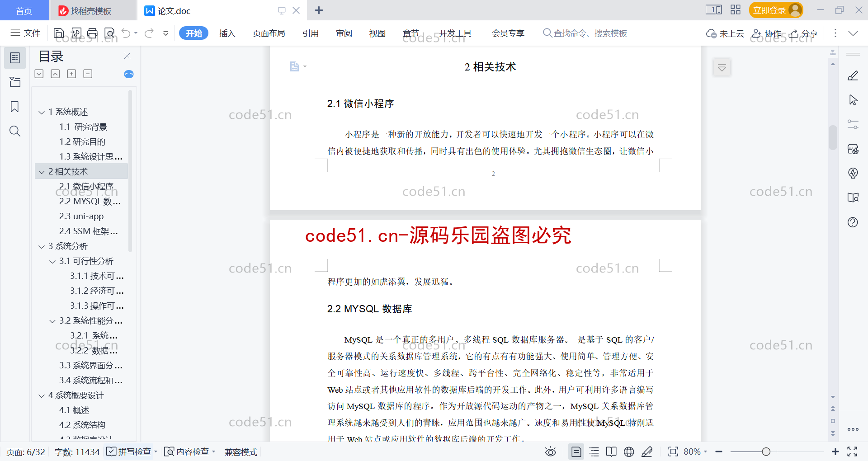Toggle outline view in status bar

[594, 452]
